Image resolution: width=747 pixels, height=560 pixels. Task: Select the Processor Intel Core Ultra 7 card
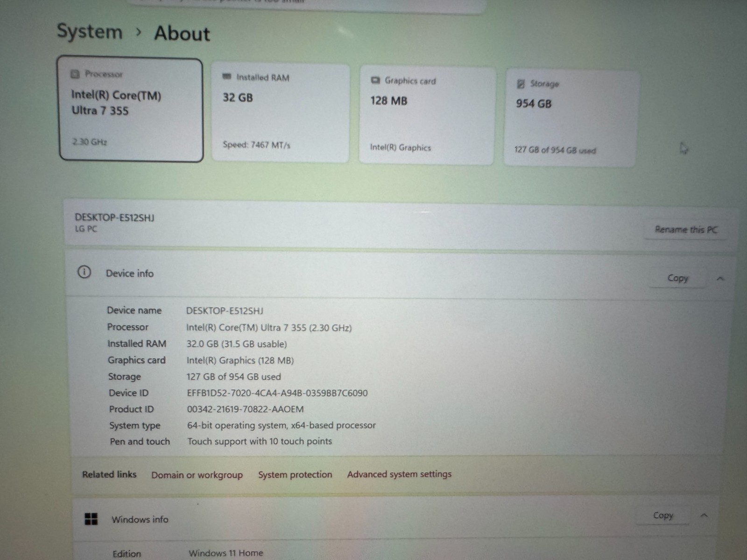pos(131,110)
